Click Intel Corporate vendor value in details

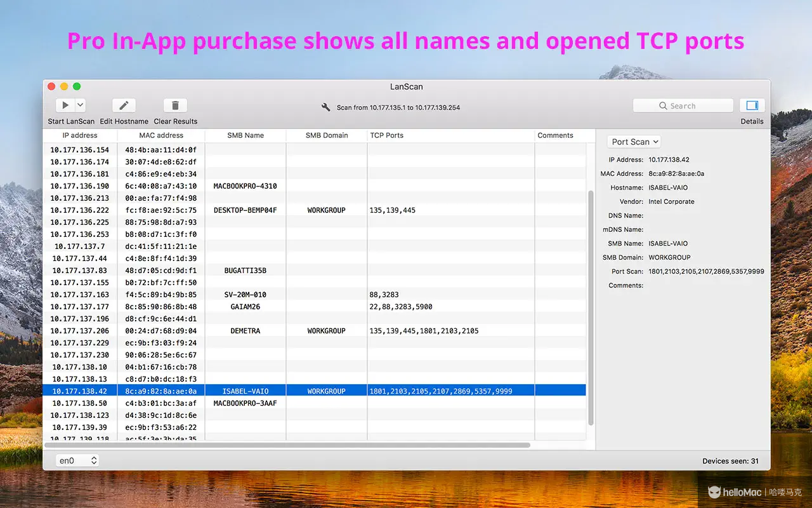coord(671,201)
